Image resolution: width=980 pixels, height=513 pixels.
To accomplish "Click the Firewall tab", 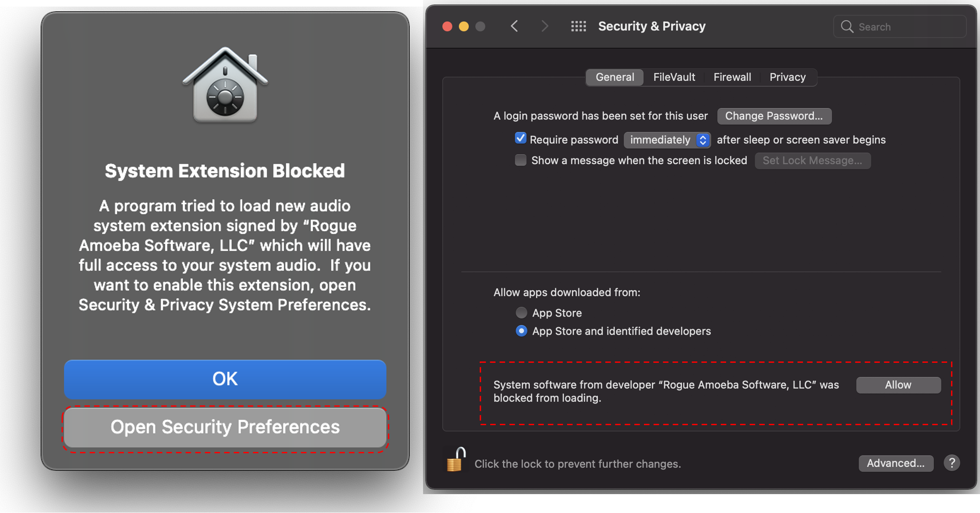I will [732, 77].
